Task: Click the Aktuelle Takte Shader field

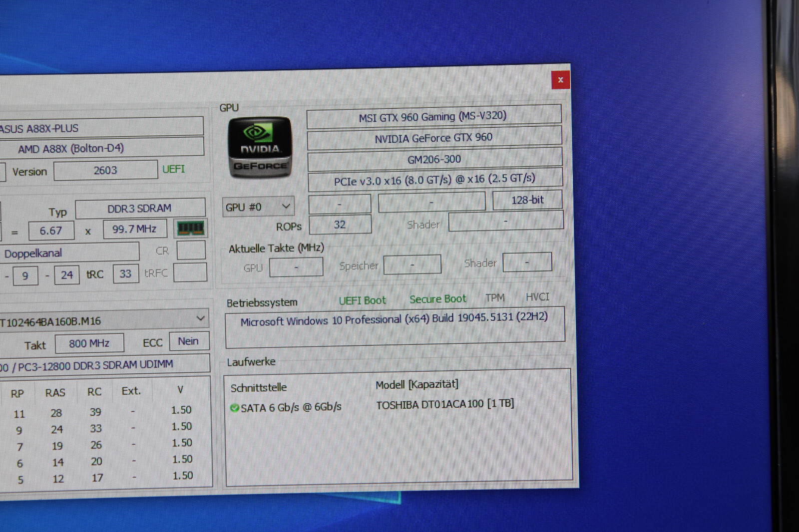Action: [x=527, y=262]
